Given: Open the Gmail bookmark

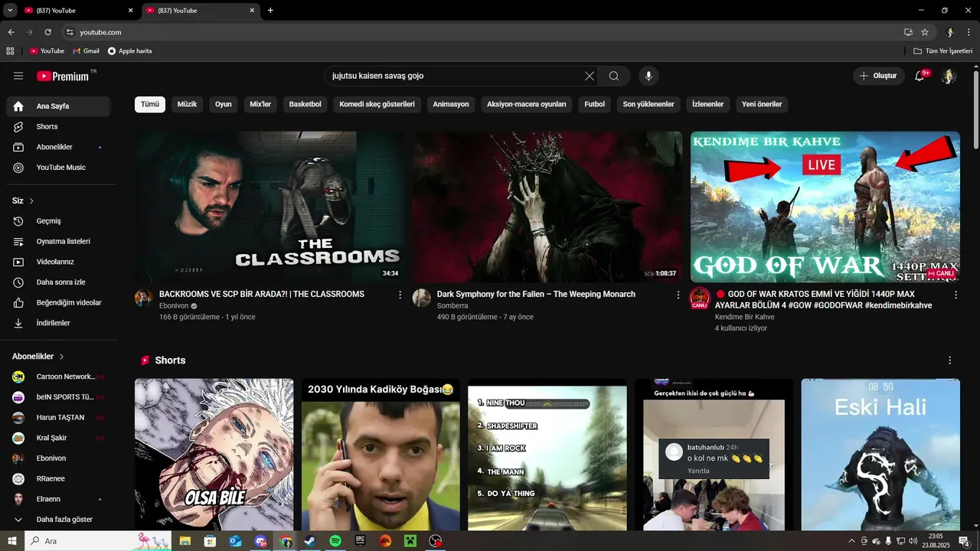Looking at the screenshot, I should point(86,51).
